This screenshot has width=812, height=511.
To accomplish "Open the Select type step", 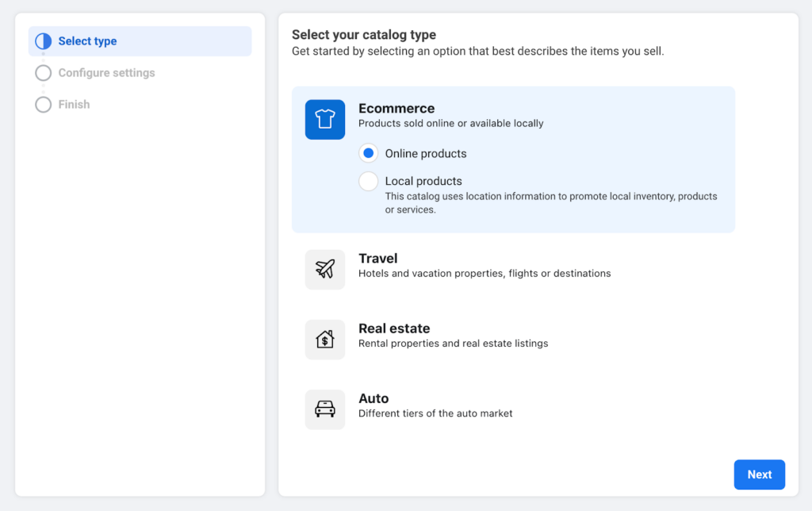I will coord(140,41).
